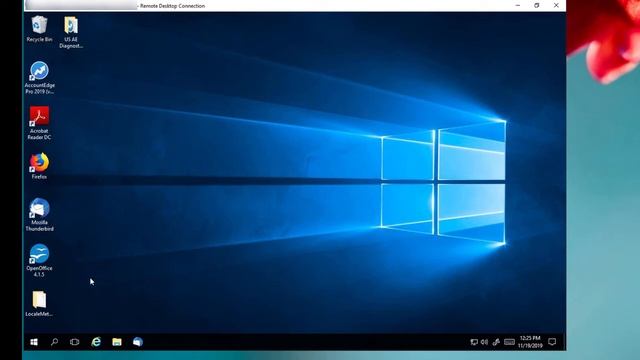
Task: Open the US AE Diagnostics folder icon
Action: (71, 32)
